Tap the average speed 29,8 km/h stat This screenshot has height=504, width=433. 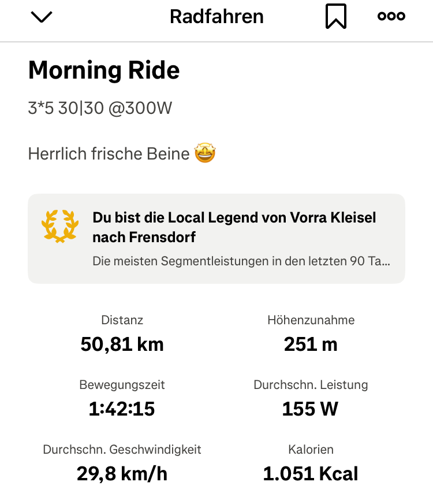pyautogui.click(x=122, y=474)
